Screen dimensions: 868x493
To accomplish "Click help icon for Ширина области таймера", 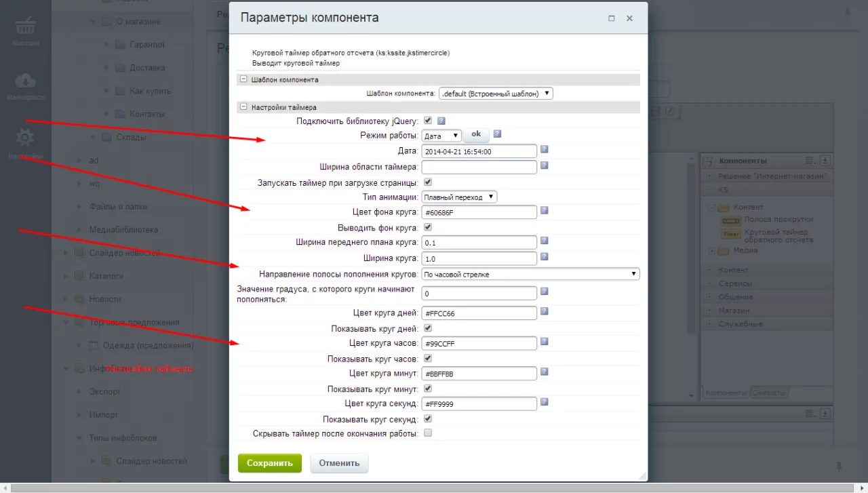I will click(544, 165).
